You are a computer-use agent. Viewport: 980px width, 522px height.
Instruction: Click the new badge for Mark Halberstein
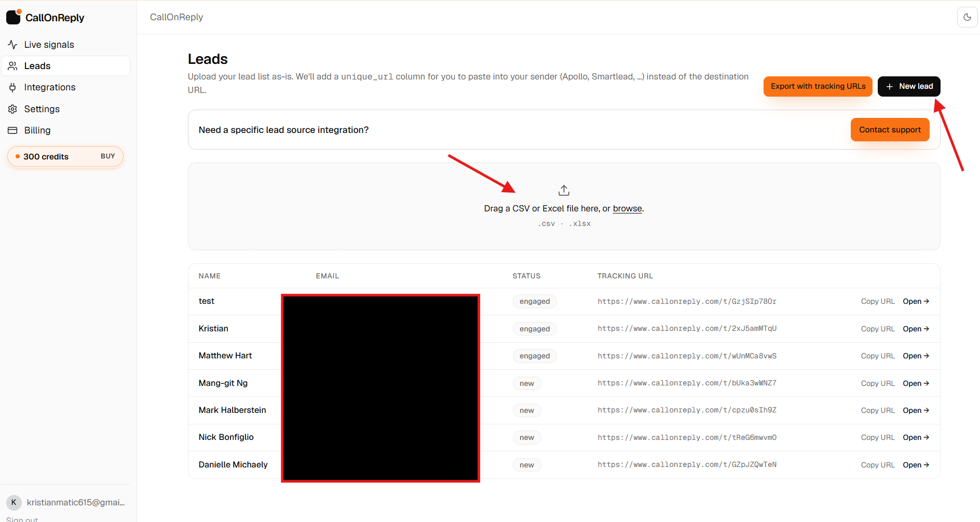tap(527, 410)
